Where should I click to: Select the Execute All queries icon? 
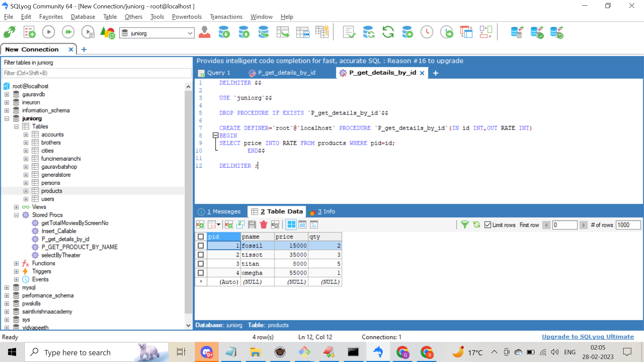(68, 32)
